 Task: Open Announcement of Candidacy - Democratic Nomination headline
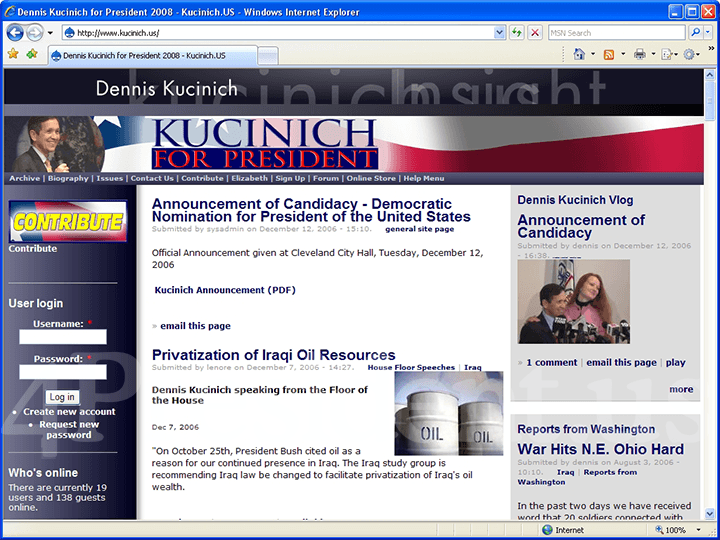[x=311, y=210]
